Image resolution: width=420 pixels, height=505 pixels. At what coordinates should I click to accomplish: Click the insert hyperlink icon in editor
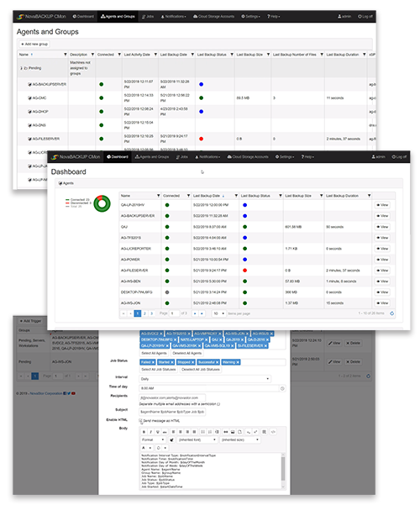coord(226,432)
